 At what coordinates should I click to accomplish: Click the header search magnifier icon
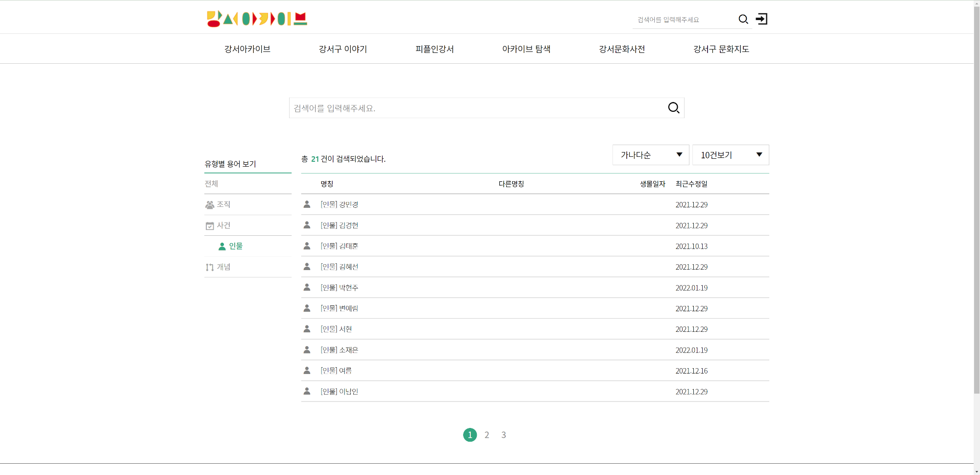[x=743, y=19]
